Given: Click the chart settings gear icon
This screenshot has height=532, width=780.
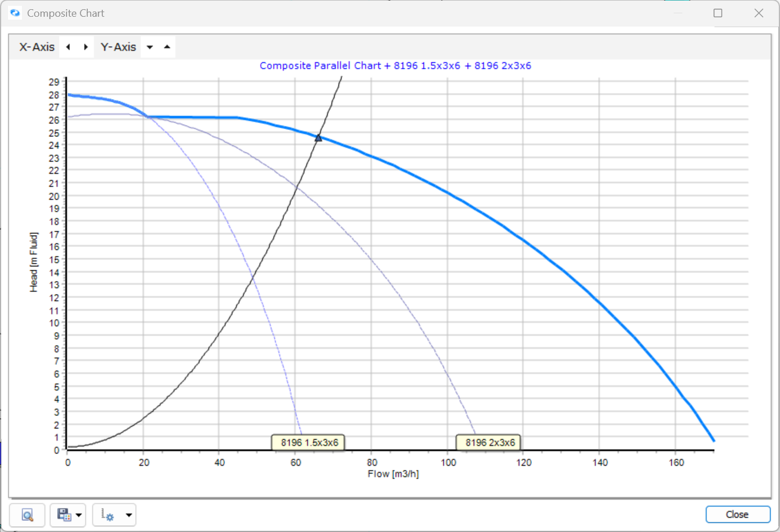Looking at the screenshot, I should coord(107,515).
